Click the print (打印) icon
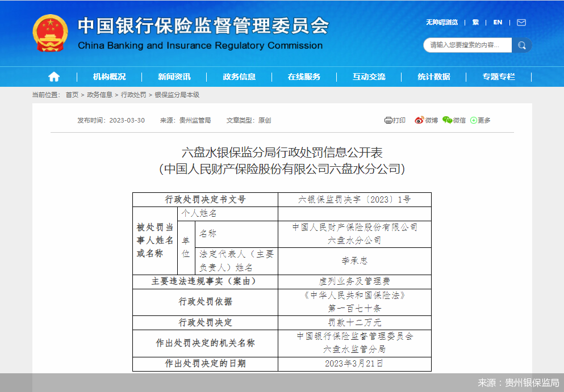This screenshot has width=564, height=392. [393, 120]
